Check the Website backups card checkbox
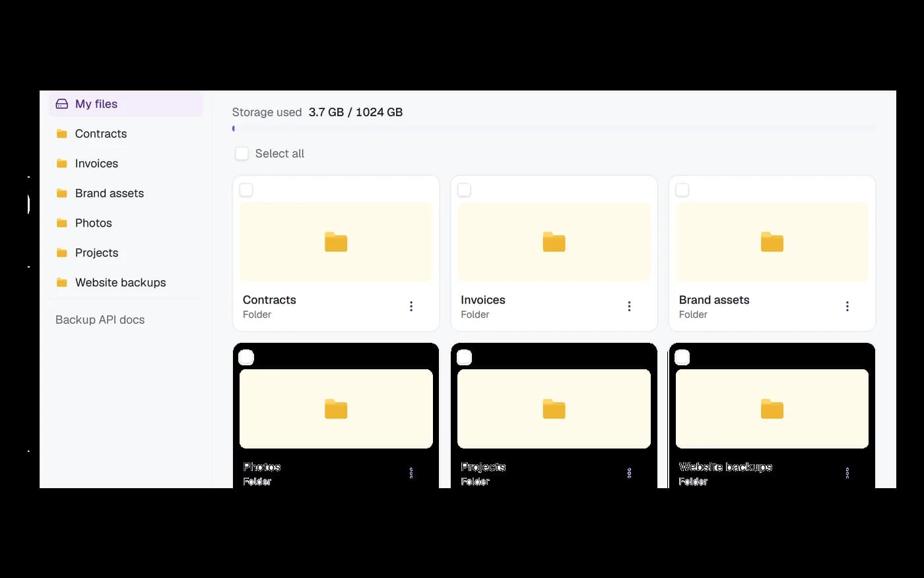Image resolution: width=924 pixels, height=578 pixels. [682, 357]
